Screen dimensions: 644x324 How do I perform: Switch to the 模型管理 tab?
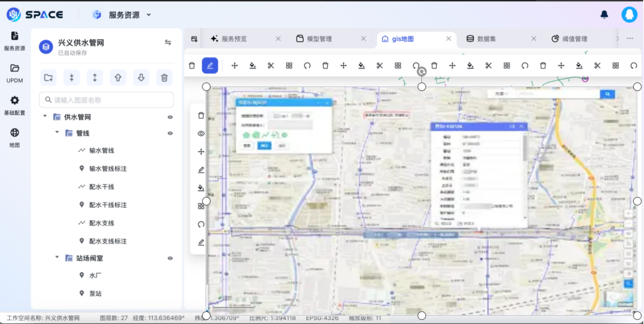[319, 39]
